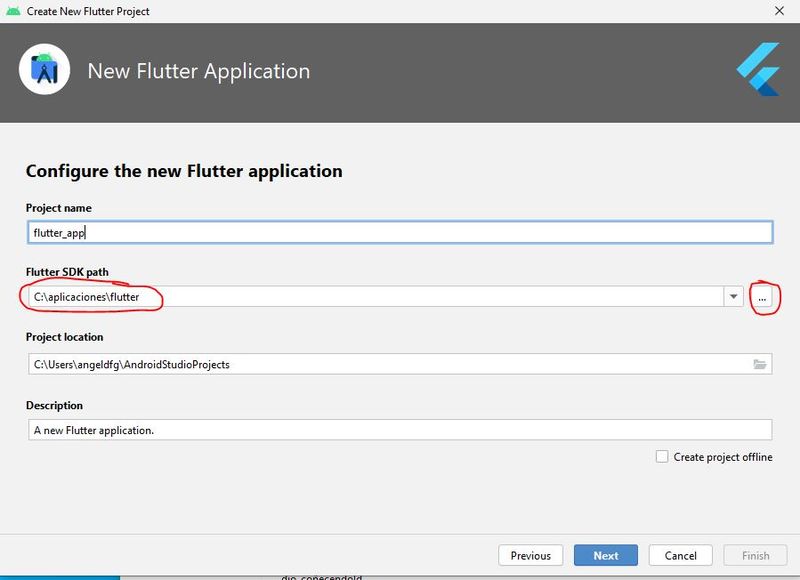Enable Create project offline checkbox

coord(662,457)
